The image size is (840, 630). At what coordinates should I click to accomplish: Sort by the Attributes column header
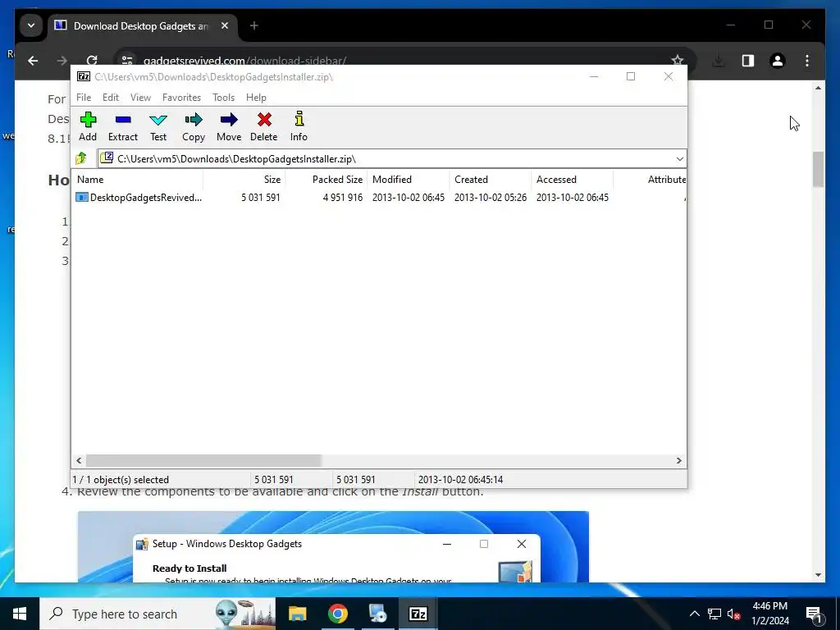pos(651,180)
